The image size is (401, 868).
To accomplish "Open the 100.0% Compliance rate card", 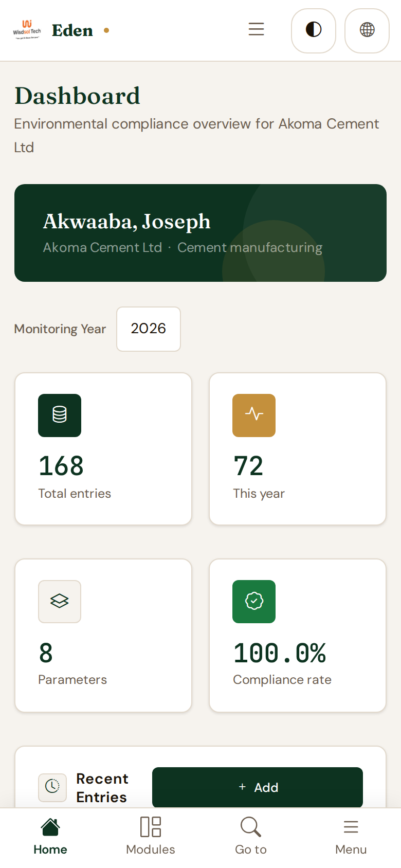I will click(x=298, y=636).
